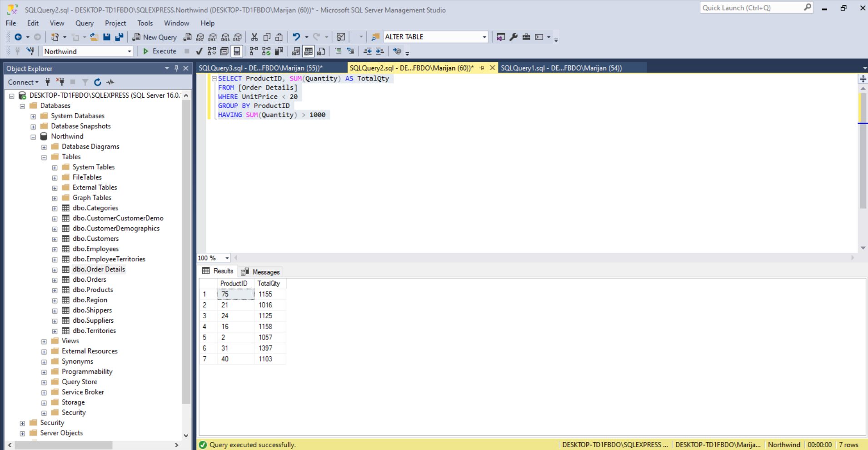The height and width of the screenshot is (450, 868).
Task: Open the 100 % zoom dropdown
Action: 227,258
